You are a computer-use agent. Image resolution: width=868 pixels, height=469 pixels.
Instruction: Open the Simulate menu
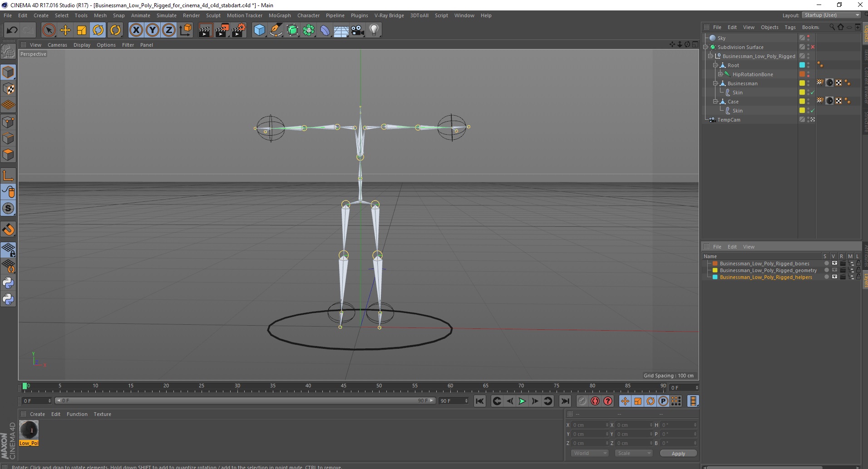click(x=167, y=15)
